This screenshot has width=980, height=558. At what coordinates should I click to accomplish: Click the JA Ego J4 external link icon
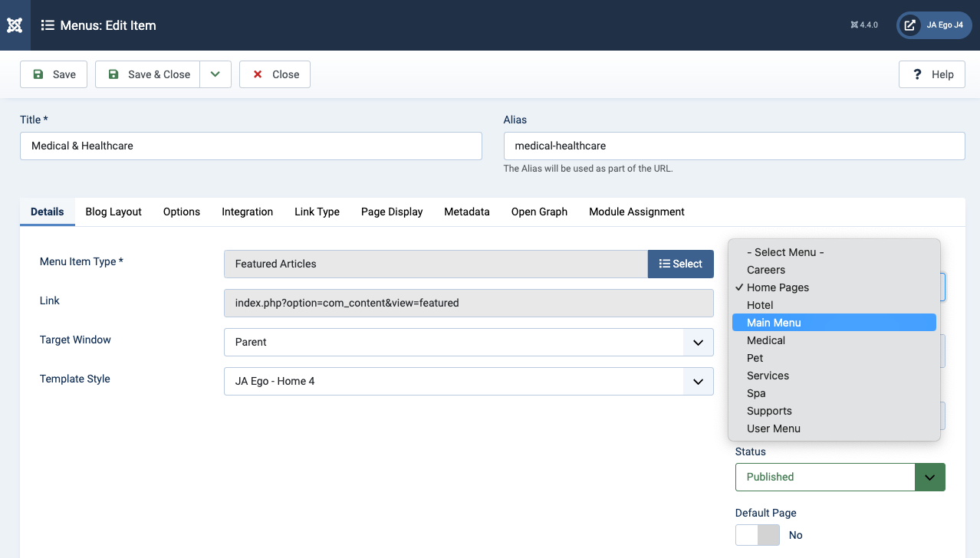click(x=909, y=25)
